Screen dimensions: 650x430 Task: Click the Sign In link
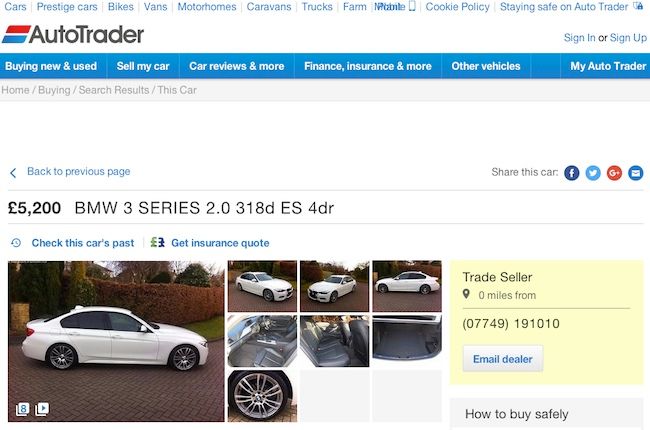tap(579, 38)
